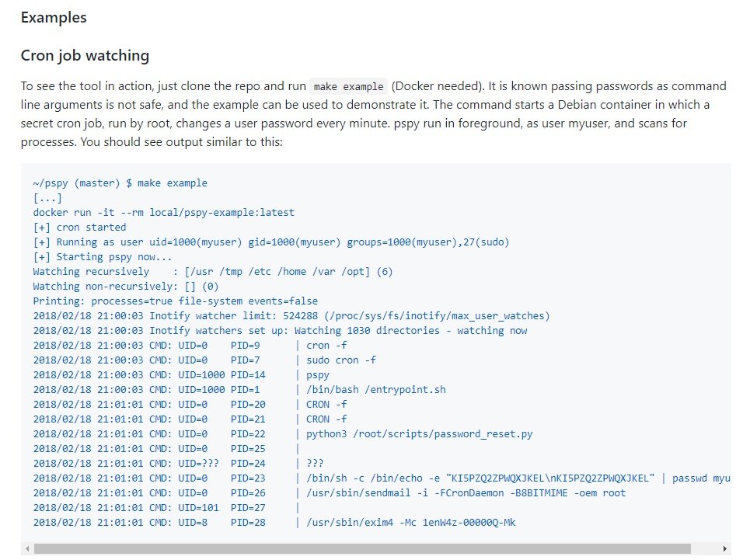This screenshot has width=750, height=560.
Task: Click the Starting pspy now line
Action: (x=103, y=256)
